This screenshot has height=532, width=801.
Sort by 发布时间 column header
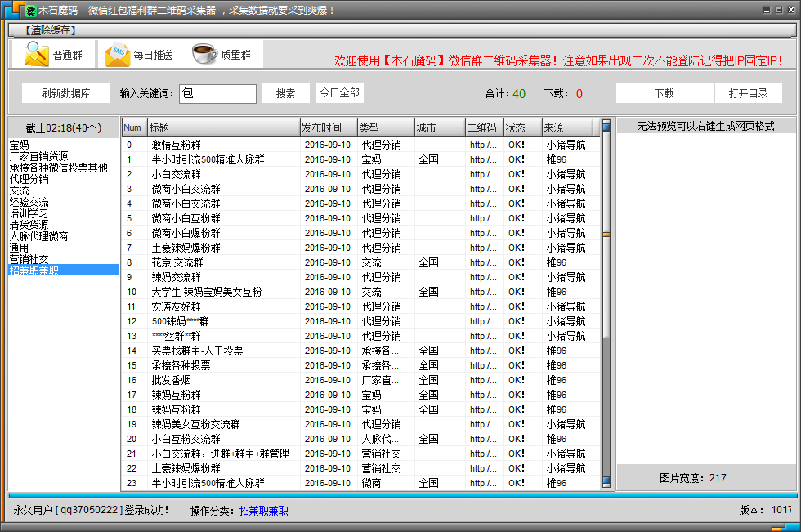328,127
